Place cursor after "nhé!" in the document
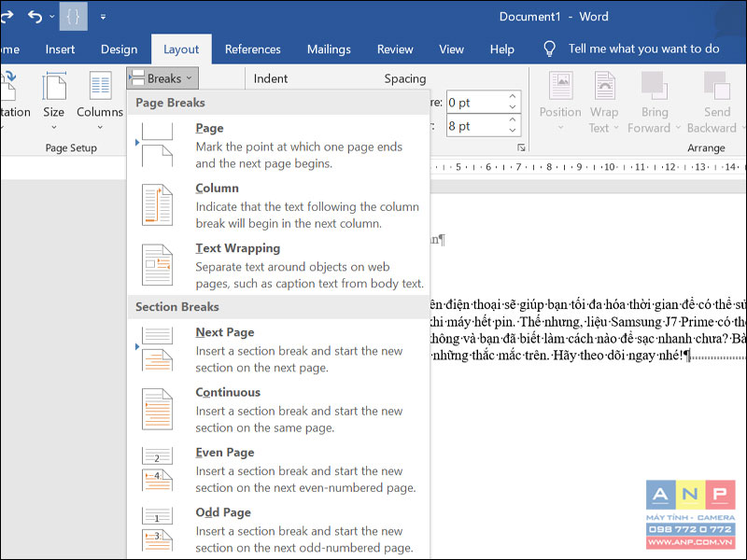The image size is (747, 560). point(685,356)
